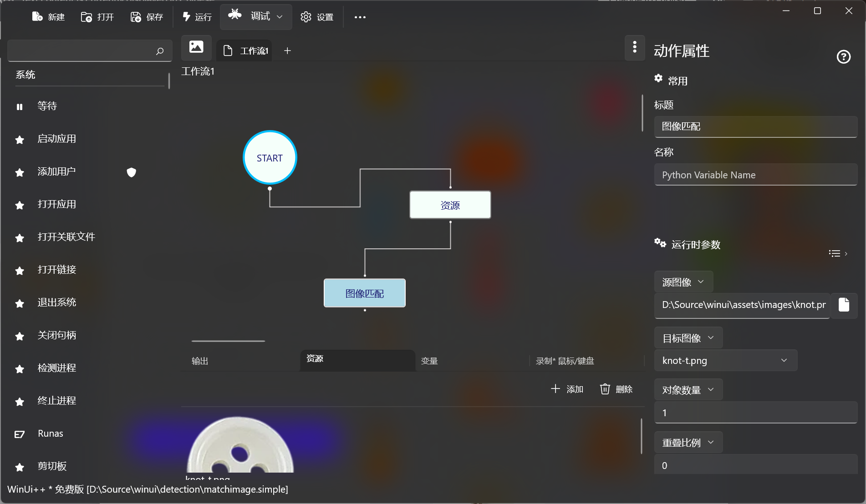Browse file icon beside source image path
The width and height of the screenshot is (866, 504).
[844, 305]
